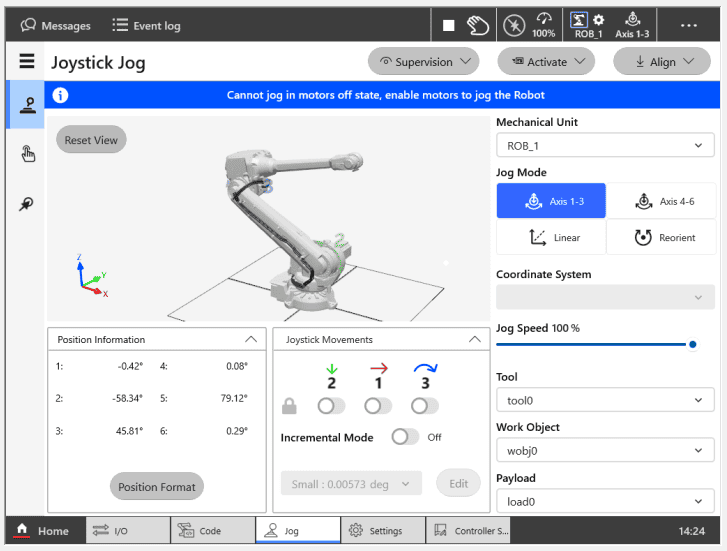The height and width of the screenshot is (551, 727).
Task: Switch to the Code tab in taskbar
Action: pyautogui.click(x=212, y=531)
